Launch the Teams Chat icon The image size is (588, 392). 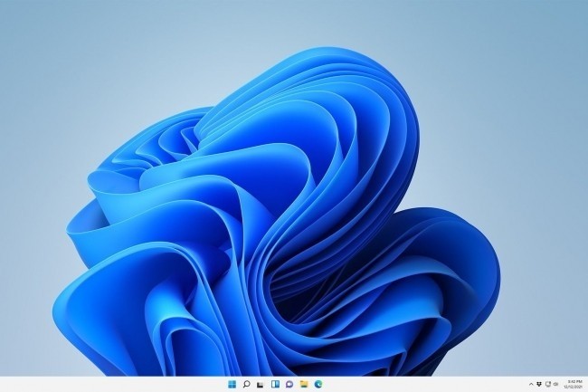tap(289, 384)
